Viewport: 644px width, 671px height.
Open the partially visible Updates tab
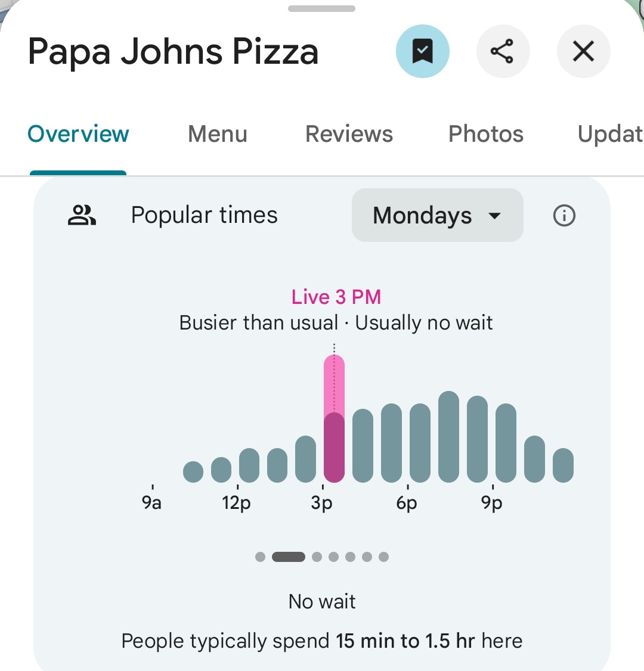pos(609,134)
